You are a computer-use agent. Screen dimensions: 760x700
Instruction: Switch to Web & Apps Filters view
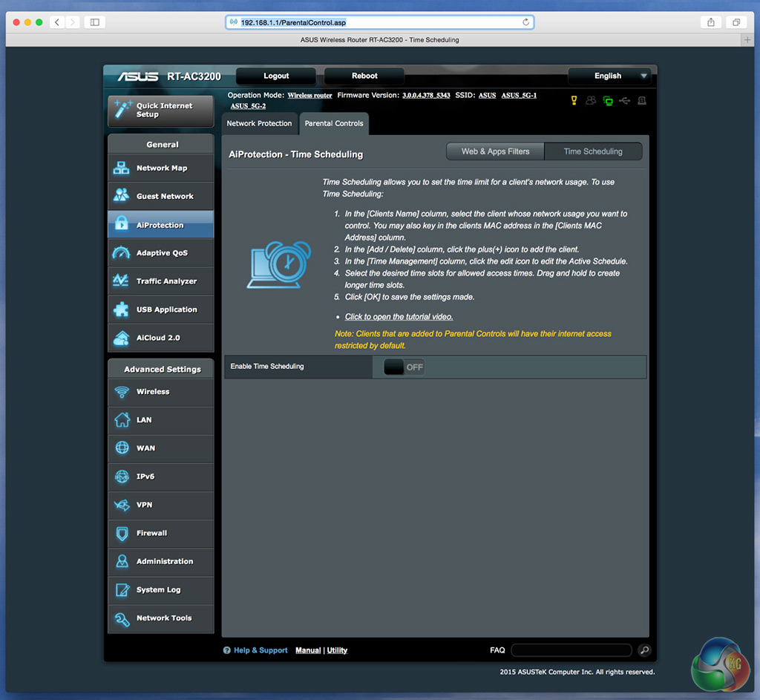(495, 151)
